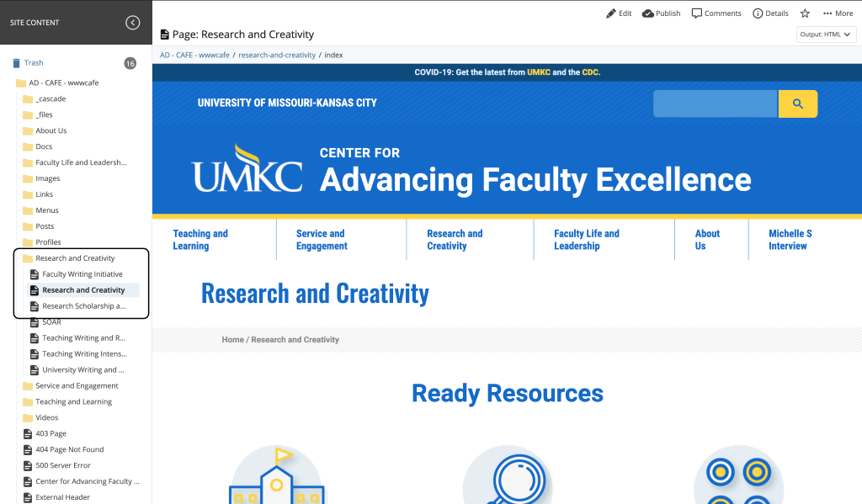The height and width of the screenshot is (504, 862).
Task: Select the 500 Server Error file
Action: pyautogui.click(x=57, y=465)
